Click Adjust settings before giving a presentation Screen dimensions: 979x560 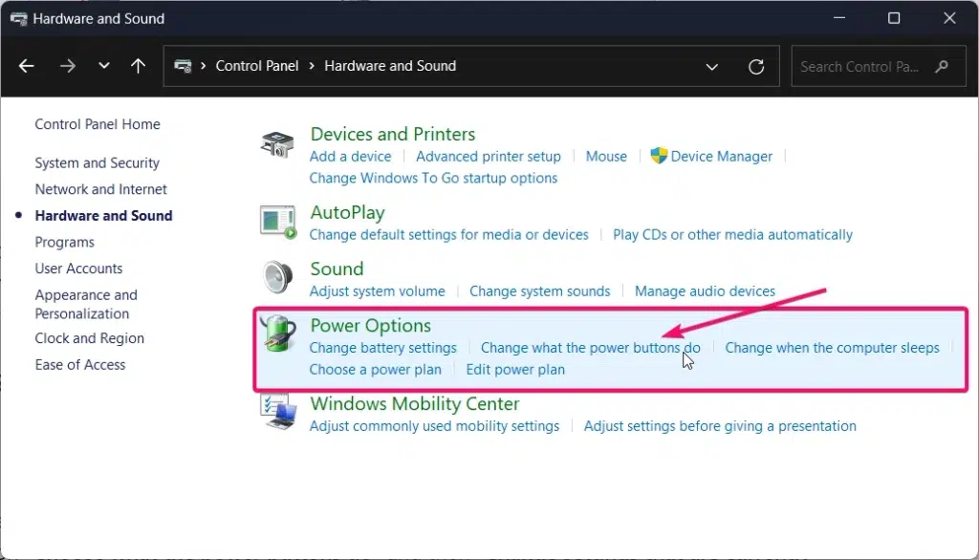(720, 426)
